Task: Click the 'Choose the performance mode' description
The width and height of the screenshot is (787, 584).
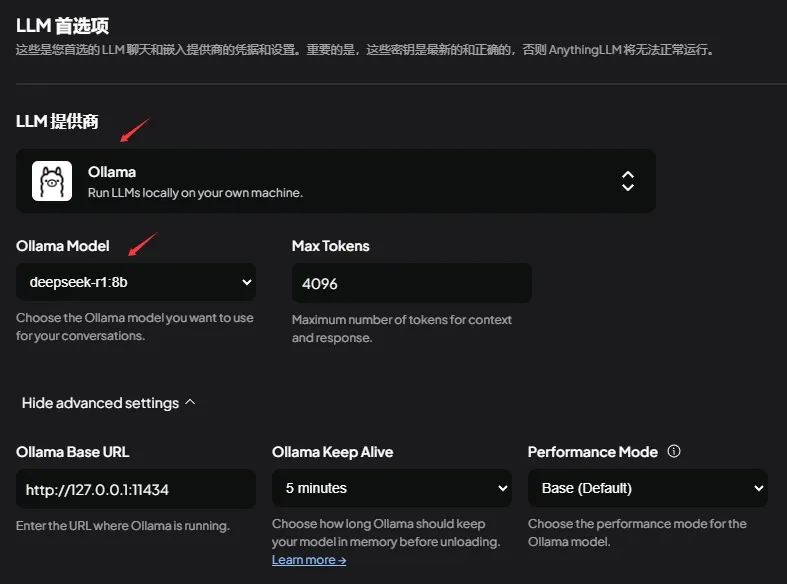Action: 637,532
